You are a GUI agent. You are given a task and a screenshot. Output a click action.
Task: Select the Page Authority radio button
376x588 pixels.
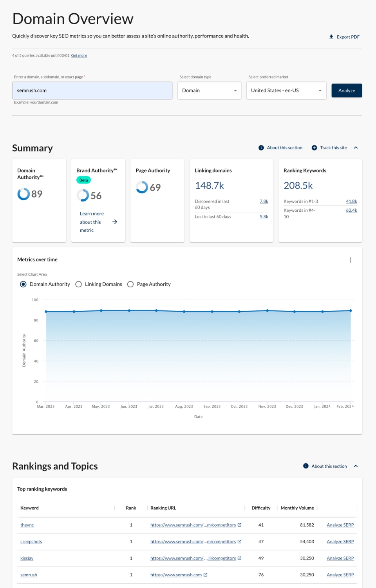pyautogui.click(x=130, y=284)
